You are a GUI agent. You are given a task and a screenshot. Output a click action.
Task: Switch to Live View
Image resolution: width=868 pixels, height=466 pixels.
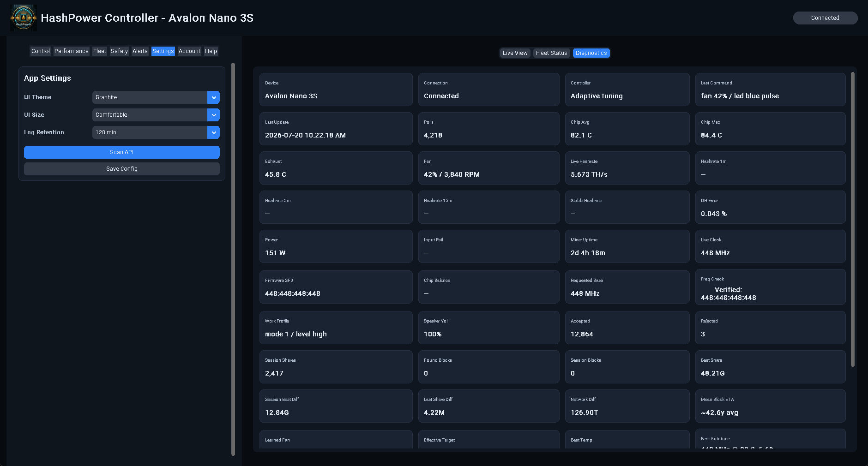515,53
